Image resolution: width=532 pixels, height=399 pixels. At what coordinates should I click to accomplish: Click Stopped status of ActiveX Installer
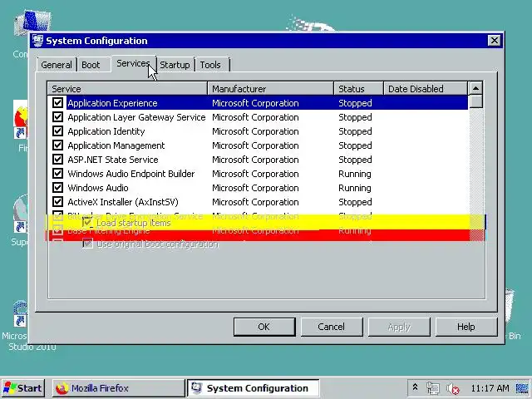pos(355,202)
